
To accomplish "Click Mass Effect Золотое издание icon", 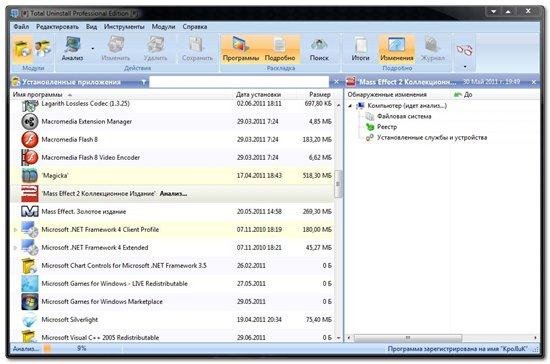I will pos(30,211).
